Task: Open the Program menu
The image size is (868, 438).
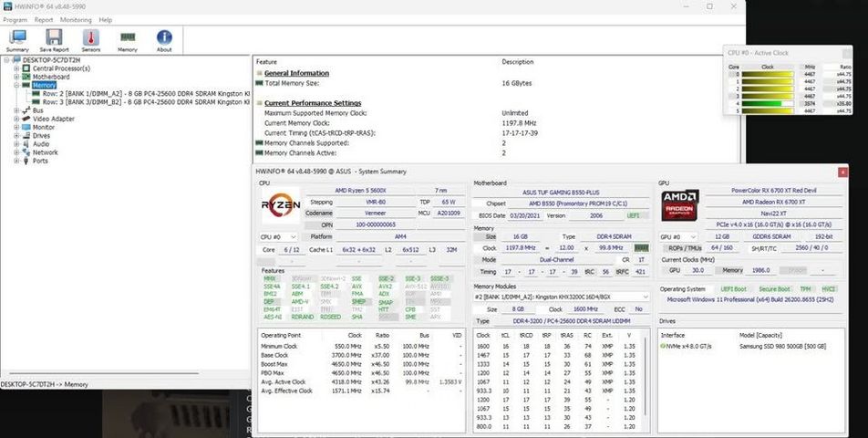Action: 15,20
